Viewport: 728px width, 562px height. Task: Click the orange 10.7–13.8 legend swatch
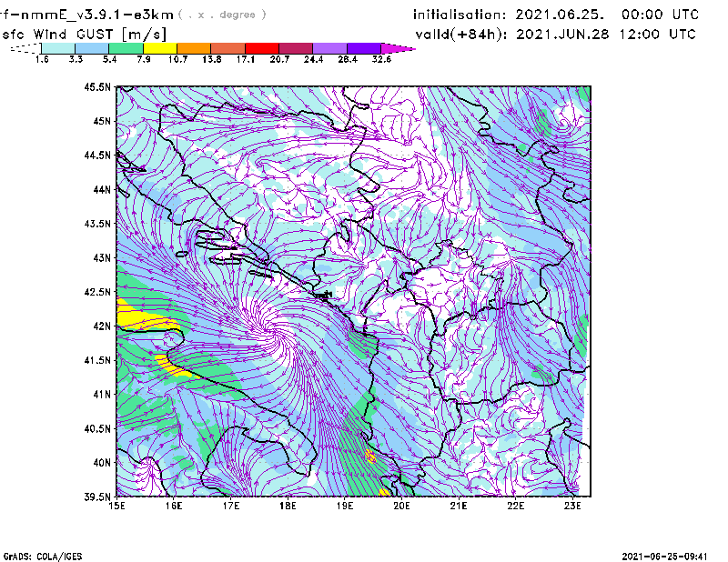[194, 48]
